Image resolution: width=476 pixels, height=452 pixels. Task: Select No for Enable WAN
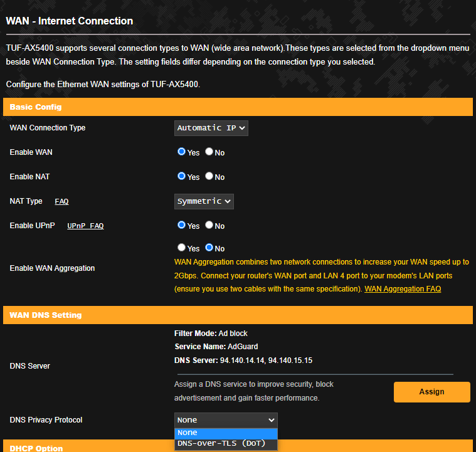coord(209,152)
